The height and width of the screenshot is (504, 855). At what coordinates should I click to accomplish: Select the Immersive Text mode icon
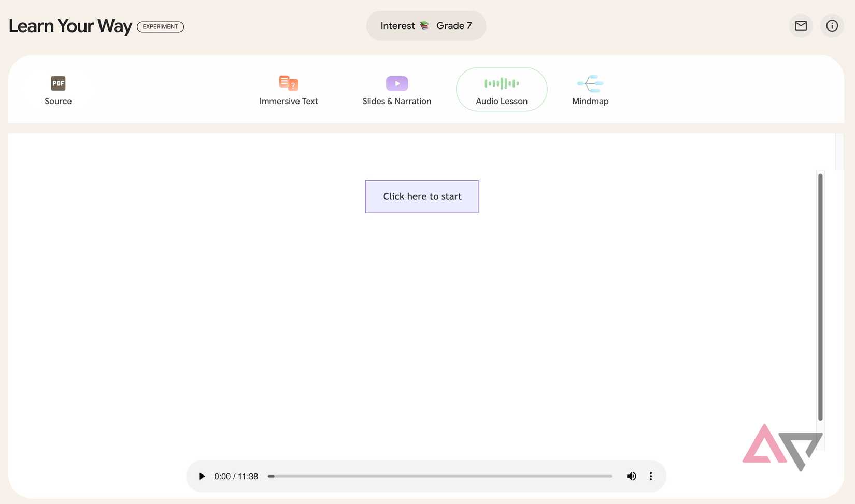coord(288,83)
